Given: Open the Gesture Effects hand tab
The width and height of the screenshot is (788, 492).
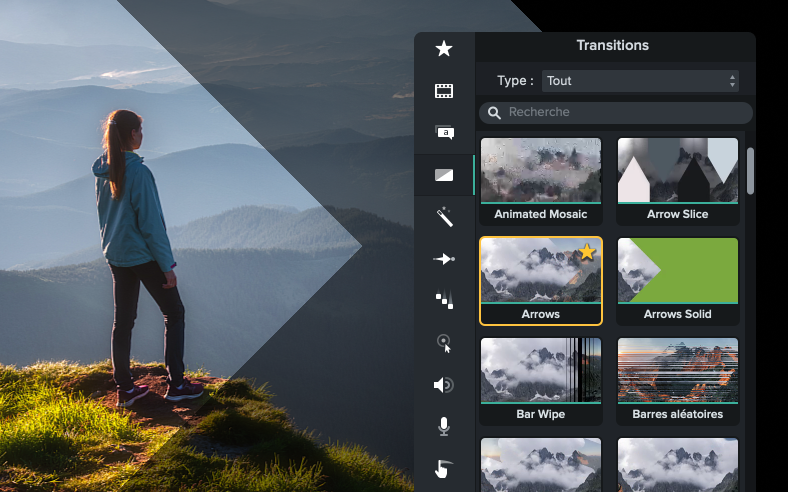Looking at the screenshot, I should [444, 468].
